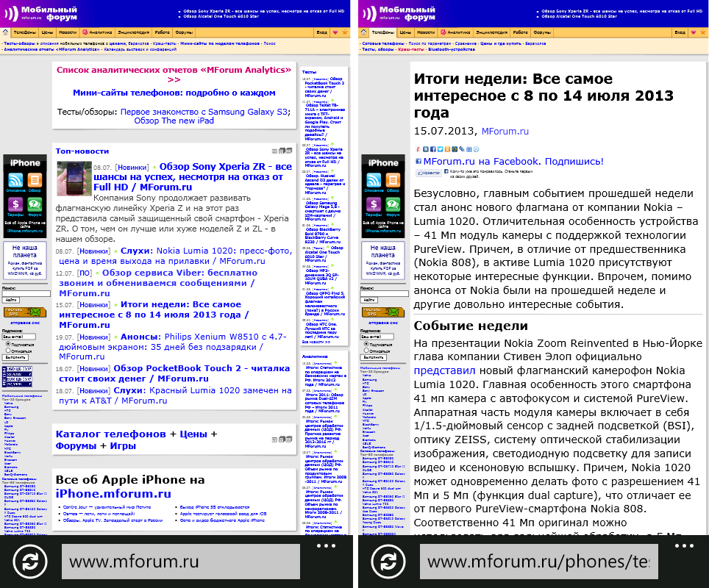Click the 'Найти' search button on the home page
The width and height of the screenshot is (709, 588).
11,300
